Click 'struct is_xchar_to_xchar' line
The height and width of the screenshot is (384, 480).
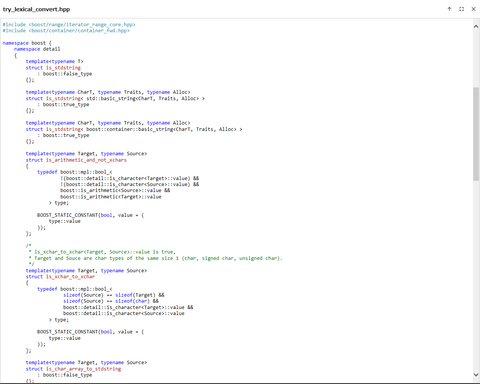click(x=60, y=277)
